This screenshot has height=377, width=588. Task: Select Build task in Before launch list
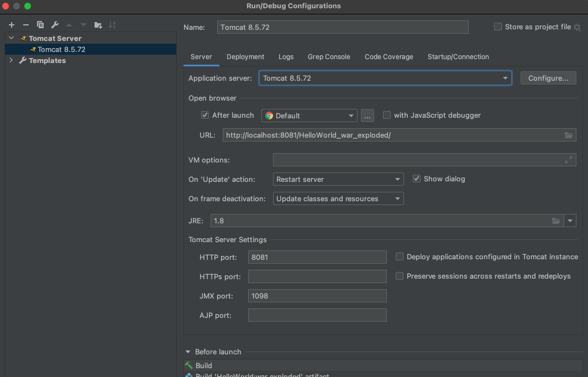click(383, 365)
